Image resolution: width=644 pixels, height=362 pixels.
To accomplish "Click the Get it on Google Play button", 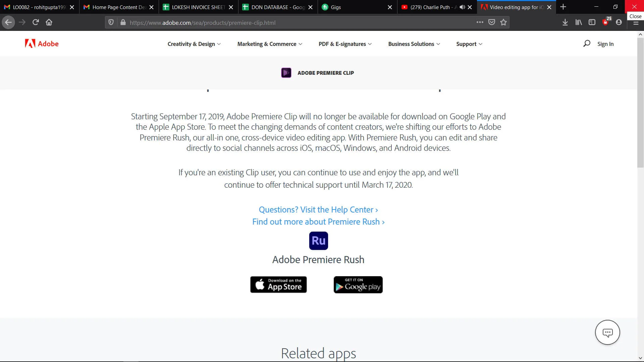I will pyautogui.click(x=358, y=285).
